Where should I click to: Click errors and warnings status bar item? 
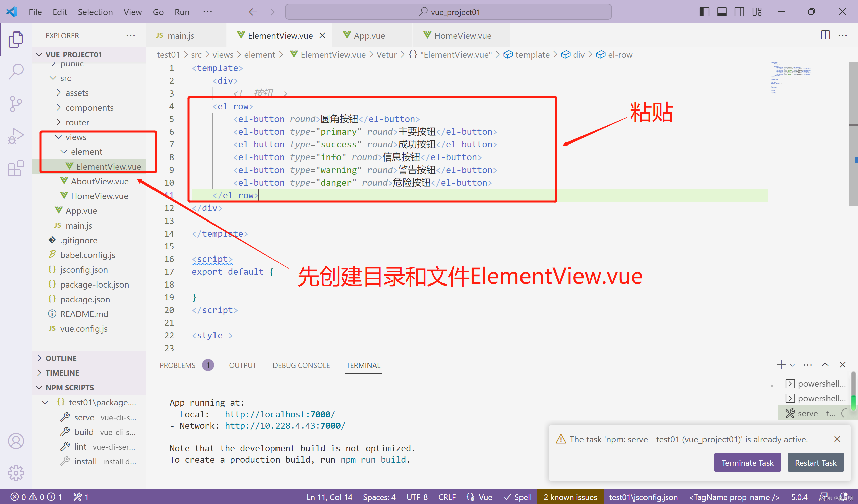pyautogui.click(x=36, y=497)
